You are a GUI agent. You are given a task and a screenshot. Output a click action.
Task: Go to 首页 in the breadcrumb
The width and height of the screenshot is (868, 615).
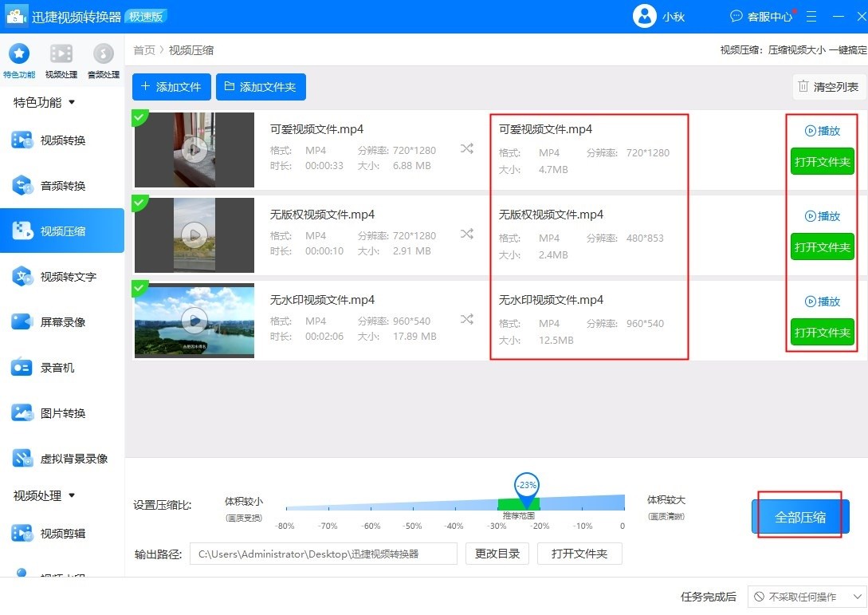pos(144,50)
